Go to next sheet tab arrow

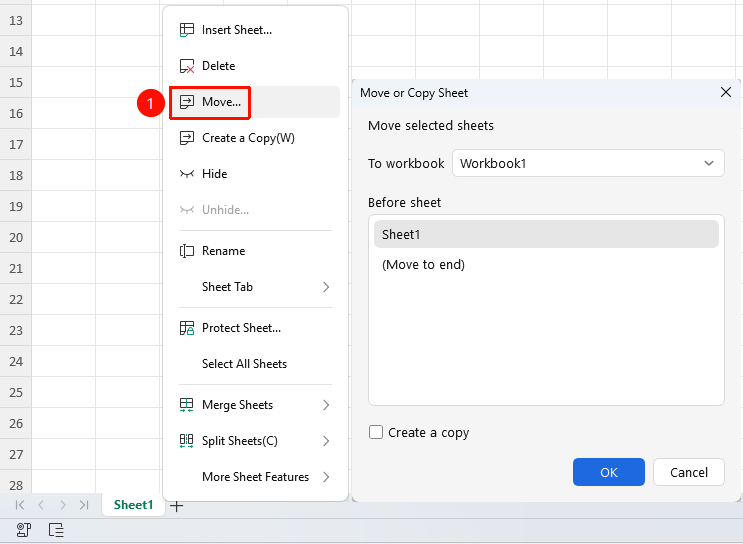63,505
